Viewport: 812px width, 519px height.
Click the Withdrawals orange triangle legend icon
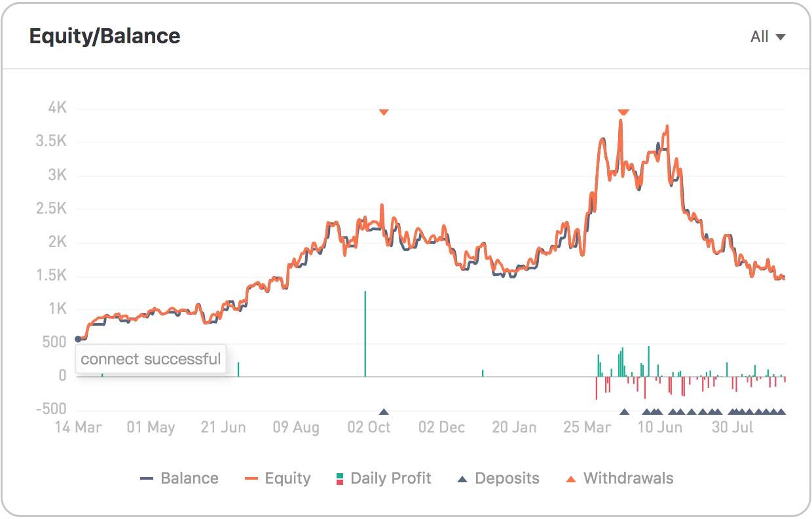(x=571, y=479)
